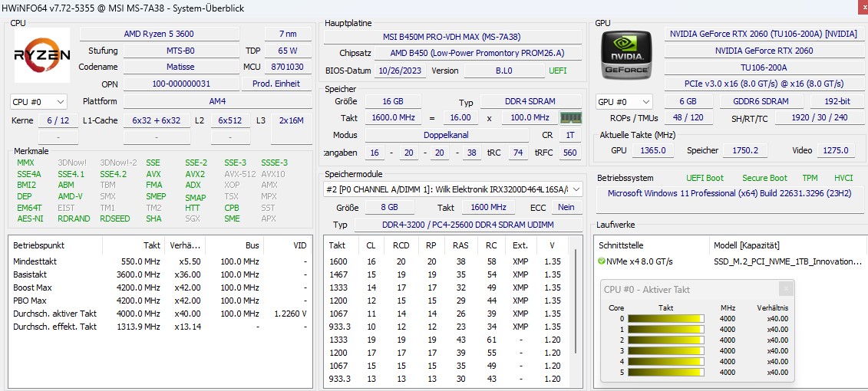Click the AMD-V feature flag

[x=71, y=196]
